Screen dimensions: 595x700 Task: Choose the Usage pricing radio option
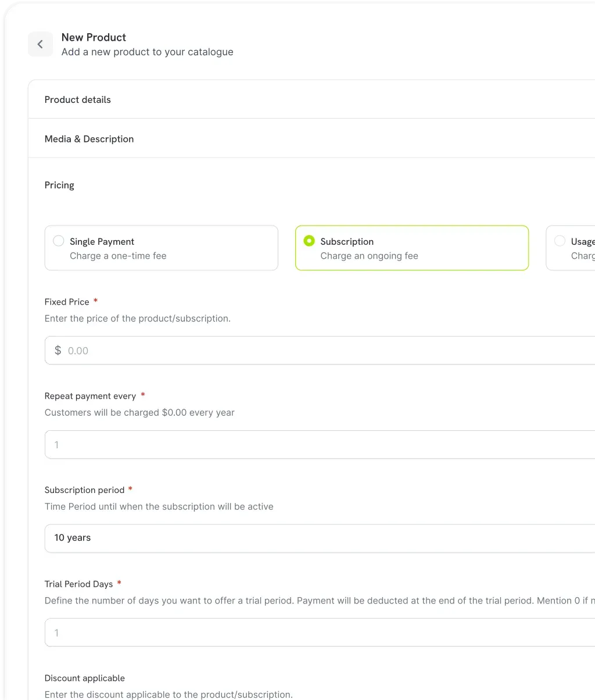pyautogui.click(x=560, y=241)
